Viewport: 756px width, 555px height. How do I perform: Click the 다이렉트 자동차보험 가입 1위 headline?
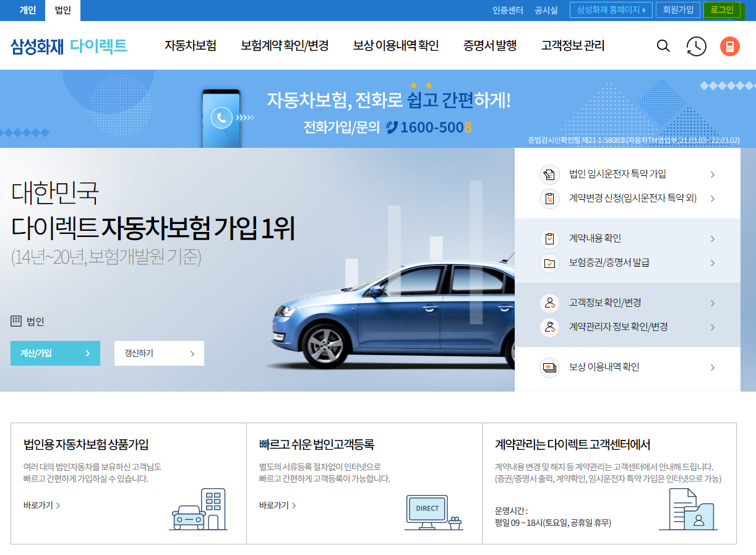pyautogui.click(x=153, y=229)
